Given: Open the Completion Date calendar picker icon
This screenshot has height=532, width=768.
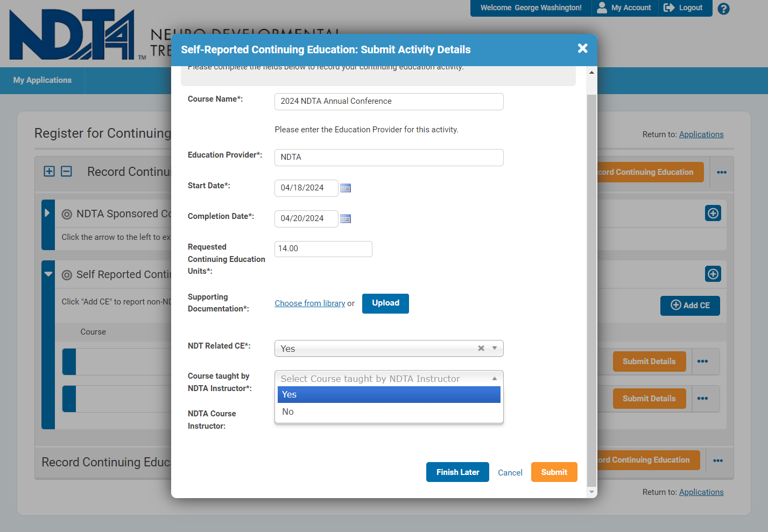Looking at the screenshot, I should pyautogui.click(x=346, y=218).
